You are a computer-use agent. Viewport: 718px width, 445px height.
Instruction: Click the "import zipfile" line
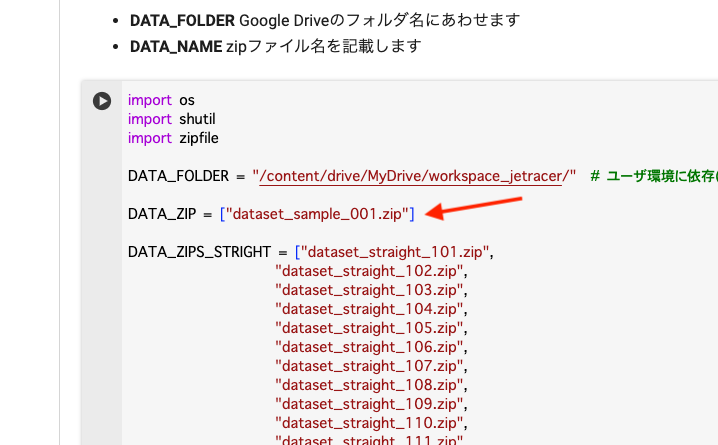[173, 138]
